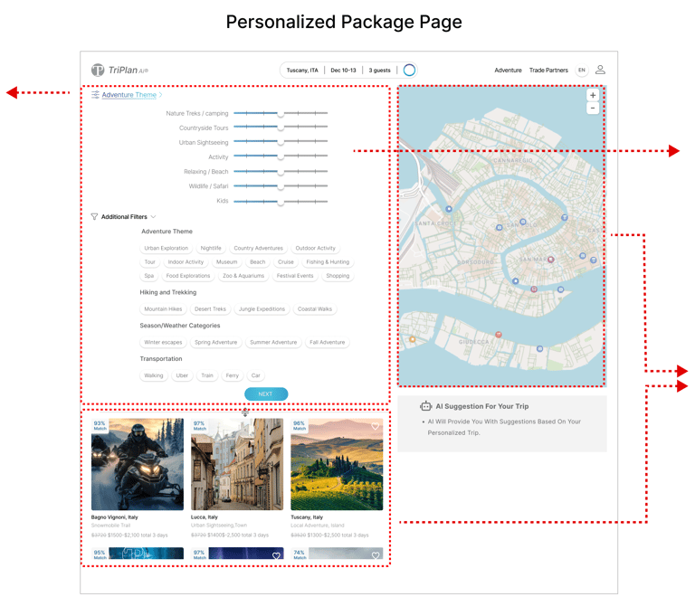
Task: Click the Adventure Theme sliders icon
Action: click(95, 95)
